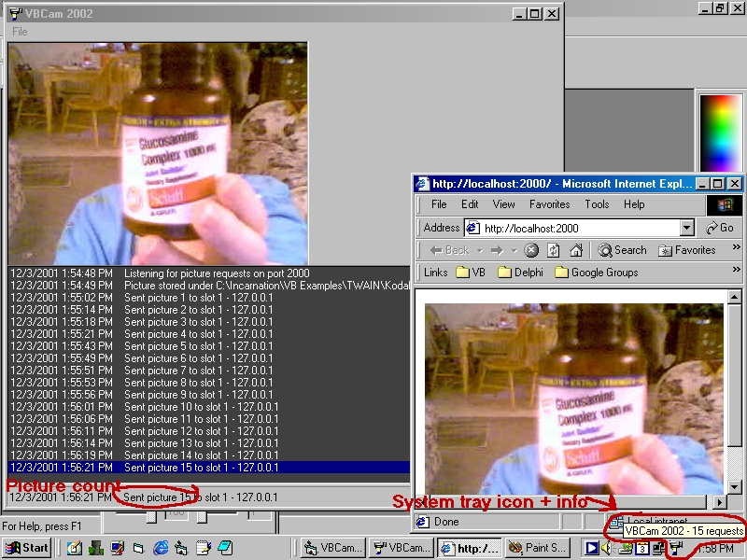Pick a color from the rainbow color palette
Viewport: 747px width, 560px height.
[x=720, y=133]
